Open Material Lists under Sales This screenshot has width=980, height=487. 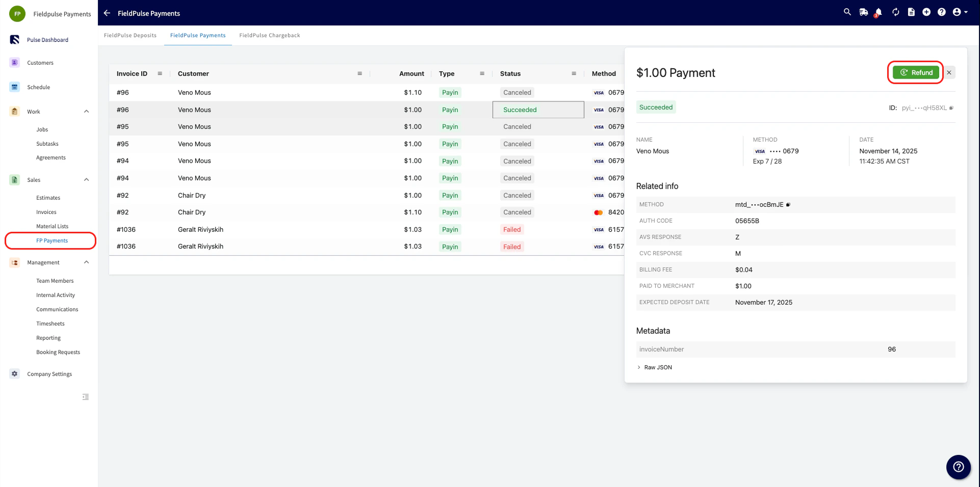point(52,226)
